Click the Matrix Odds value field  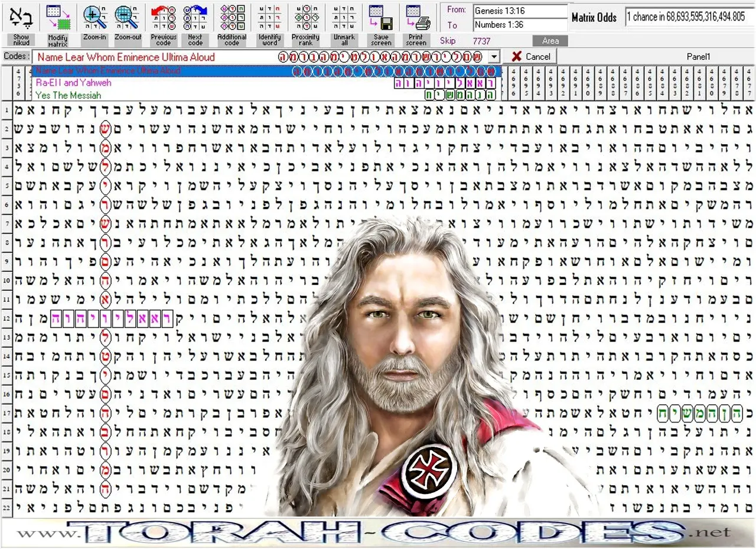689,17
